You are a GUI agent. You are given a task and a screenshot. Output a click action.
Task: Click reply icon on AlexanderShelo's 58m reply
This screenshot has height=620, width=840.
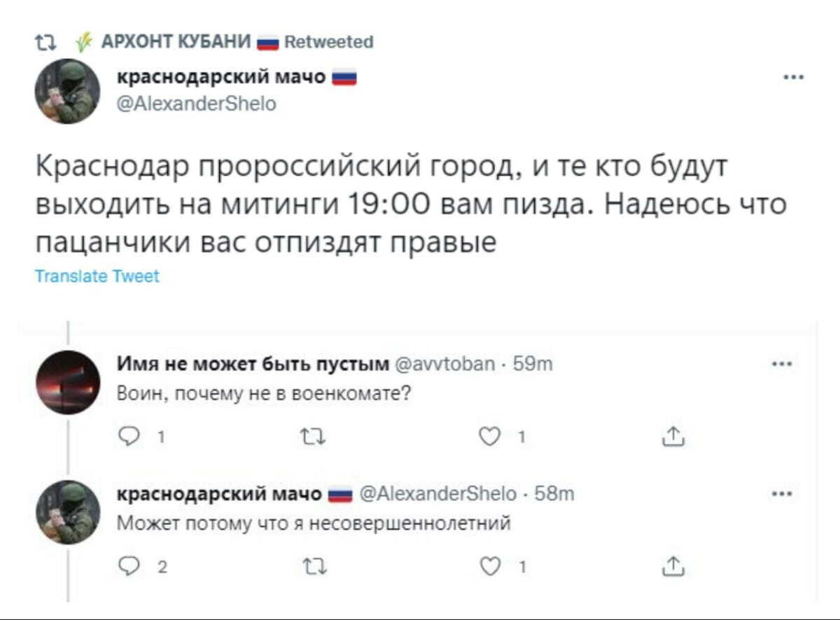pos(132,567)
